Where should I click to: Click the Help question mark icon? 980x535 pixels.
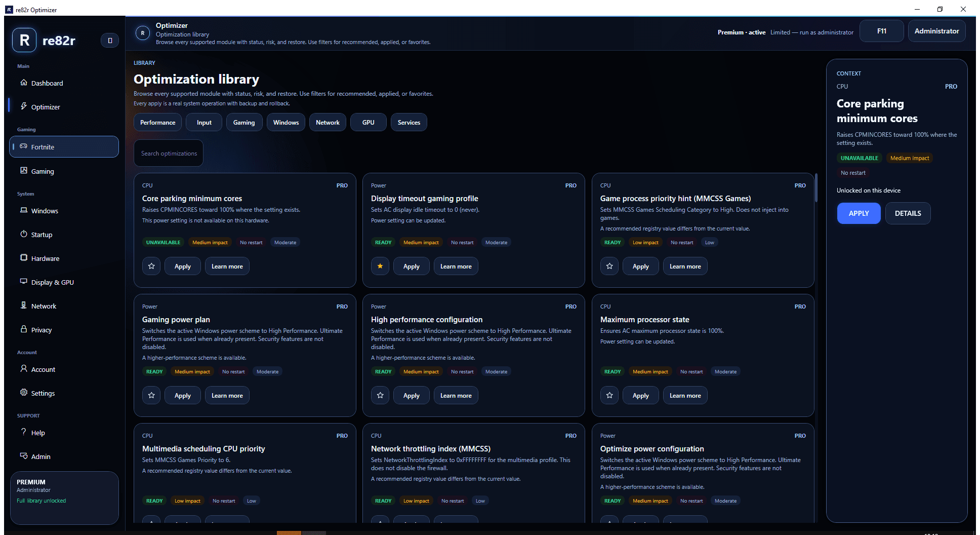tap(24, 432)
